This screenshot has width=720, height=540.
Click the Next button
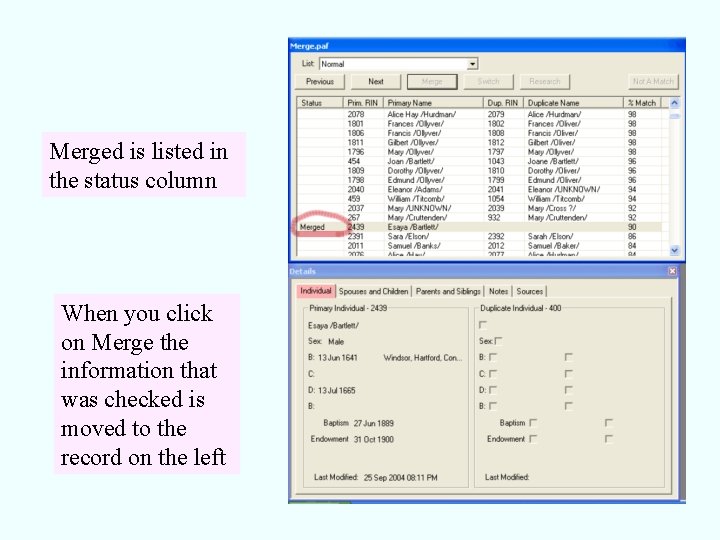coord(376,81)
